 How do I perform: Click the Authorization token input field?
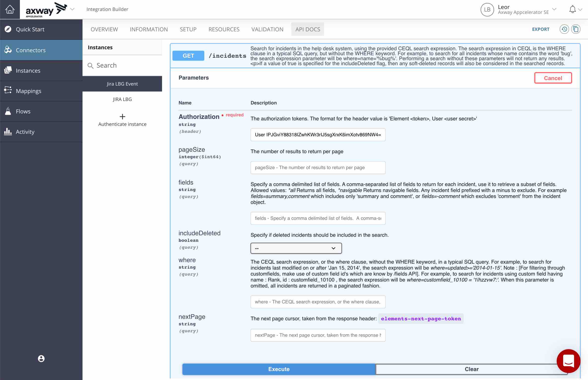(x=318, y=135)
